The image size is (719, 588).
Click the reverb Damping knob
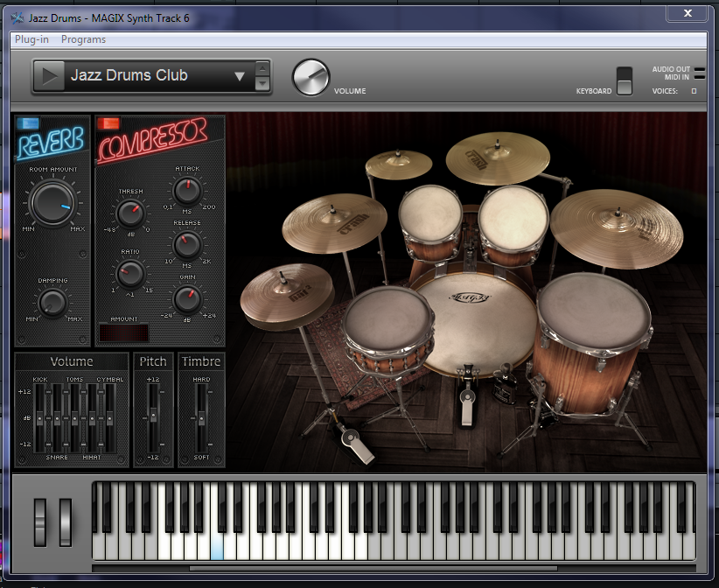[x=52, y=303]
